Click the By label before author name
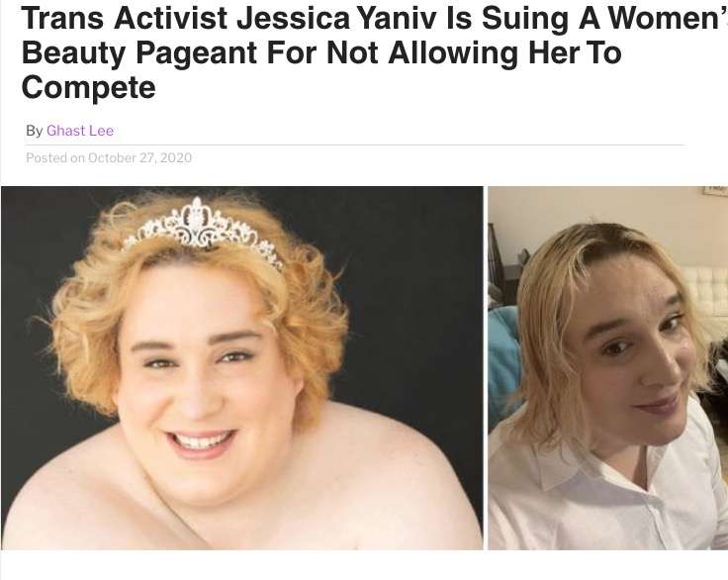Image resolution: width=728 pixels, height=580 pixels. 34,131
